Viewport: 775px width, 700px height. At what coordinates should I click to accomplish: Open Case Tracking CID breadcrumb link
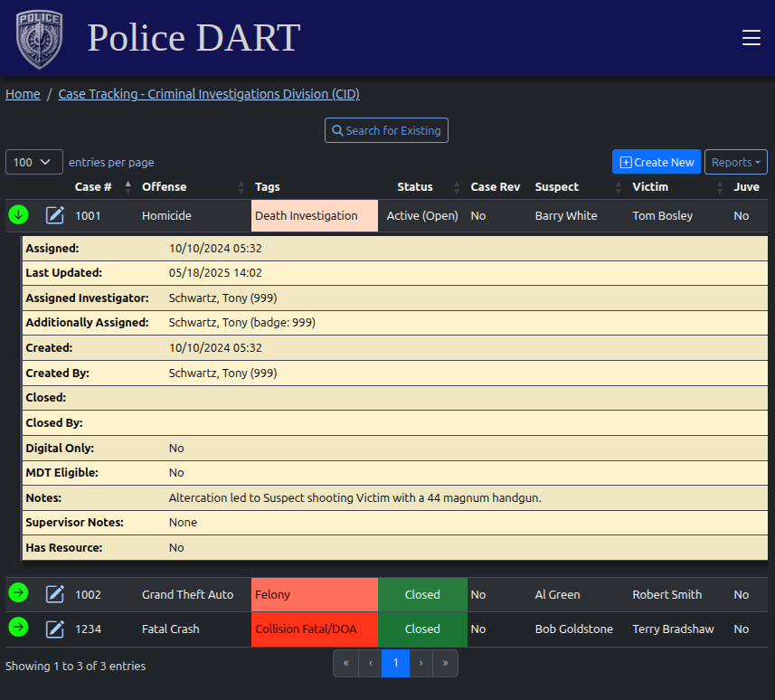click(209, 94)
